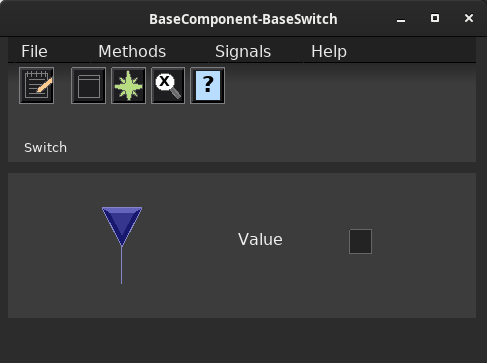Open the question mark help icon
The width and height of the screenshot is (487, 363).
click(207, 86)
